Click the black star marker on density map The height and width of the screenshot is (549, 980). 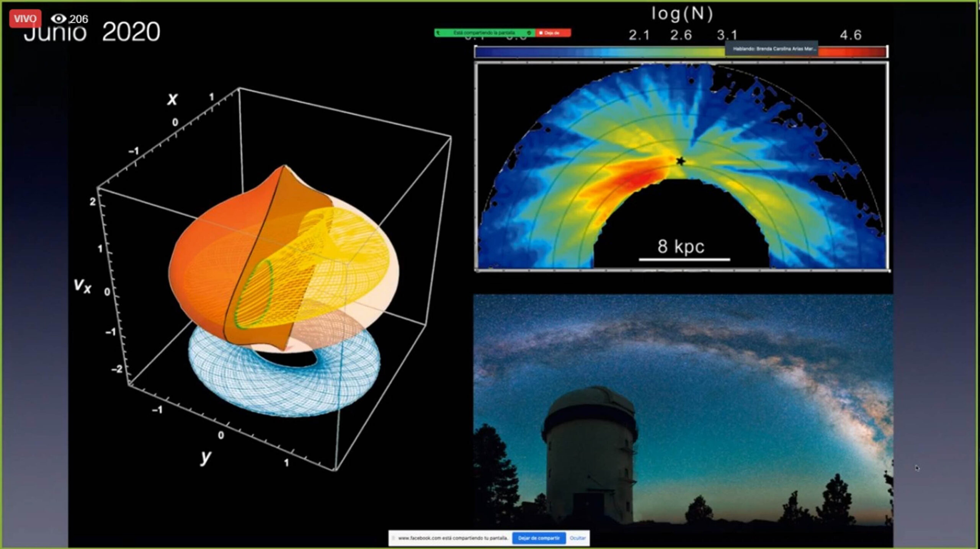[680, 161]
